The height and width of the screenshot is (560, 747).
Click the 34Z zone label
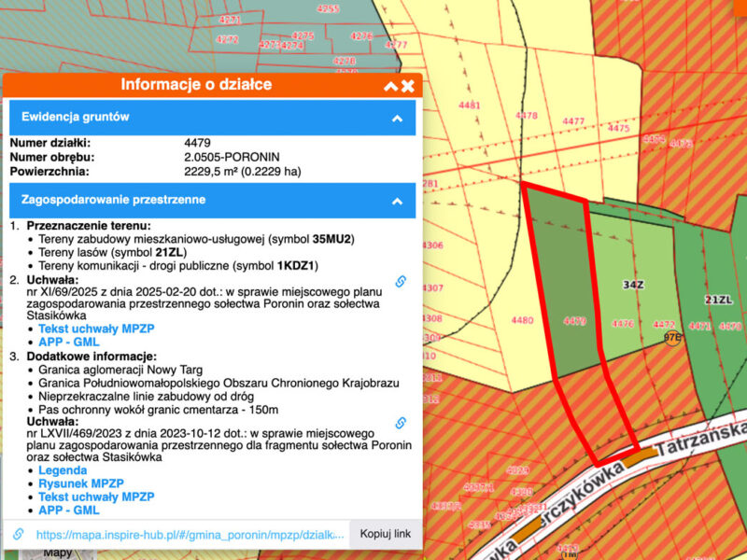coord(633,285)
